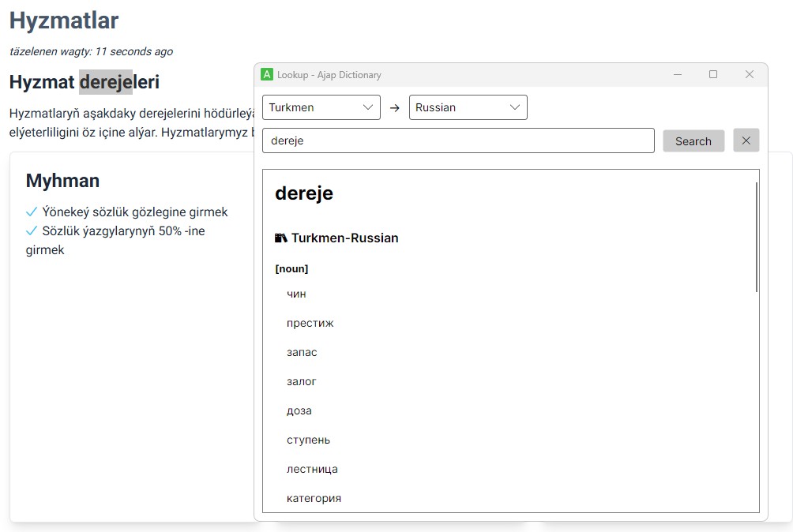
Task: Close the Lookup - Ajap Dictionary window
Action: 750,74
